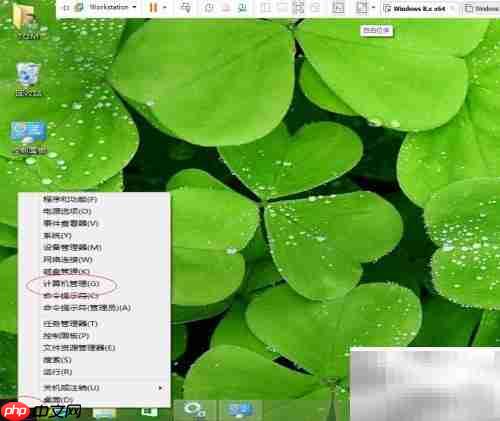The height and width of the screenshot is (421, 500).
Task: Open the gear settings icon on the taskbar
Action: tap(195, 410)
